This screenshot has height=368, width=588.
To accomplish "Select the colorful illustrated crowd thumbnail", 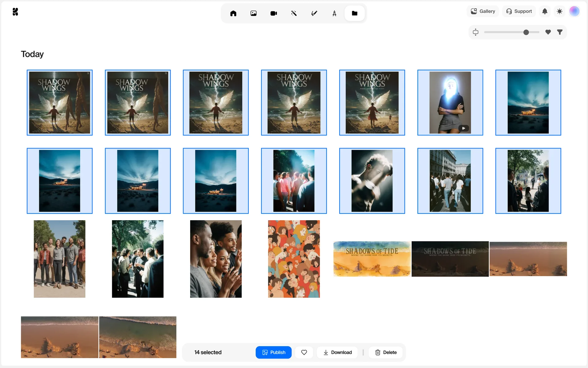I will pos(294,259).
